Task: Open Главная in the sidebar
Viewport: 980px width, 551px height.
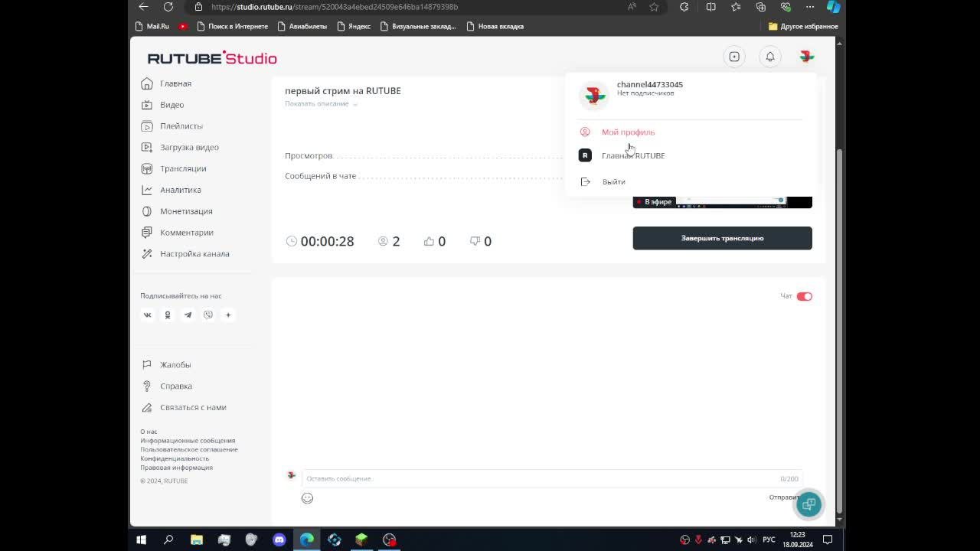Action: [175, 83]
